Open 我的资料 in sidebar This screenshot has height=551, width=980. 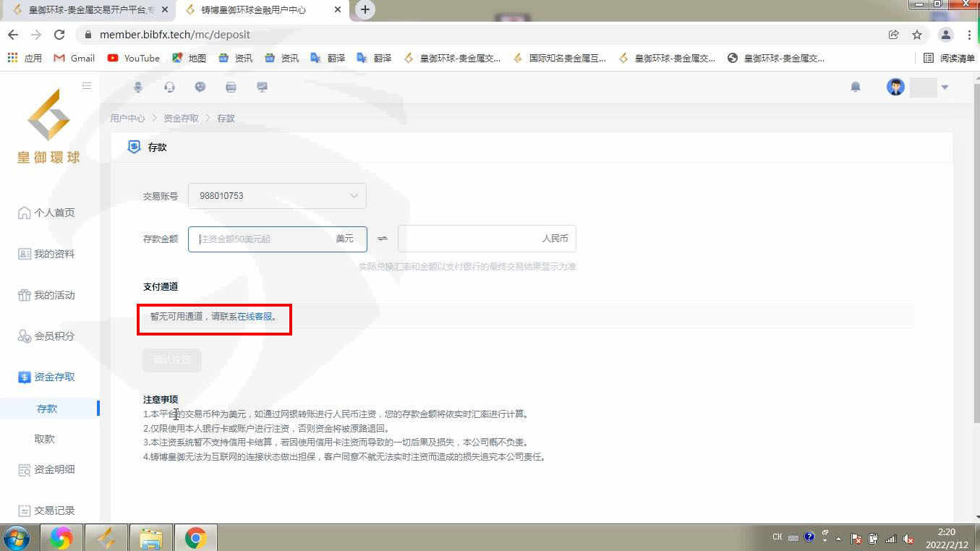coord(46,254)
